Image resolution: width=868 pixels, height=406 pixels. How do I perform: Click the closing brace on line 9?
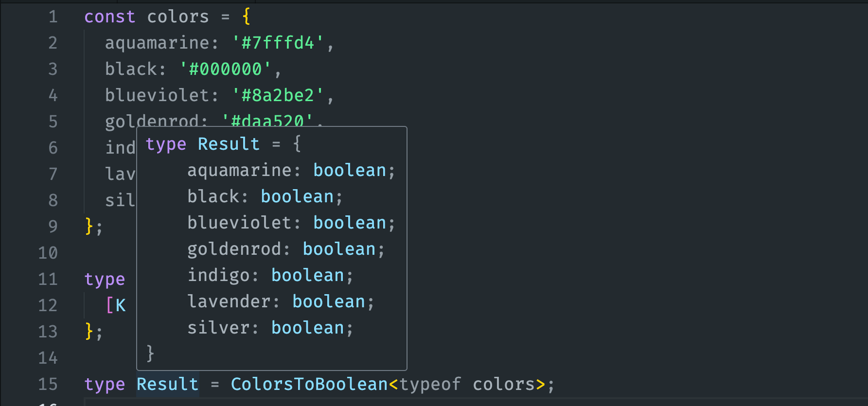89,227
